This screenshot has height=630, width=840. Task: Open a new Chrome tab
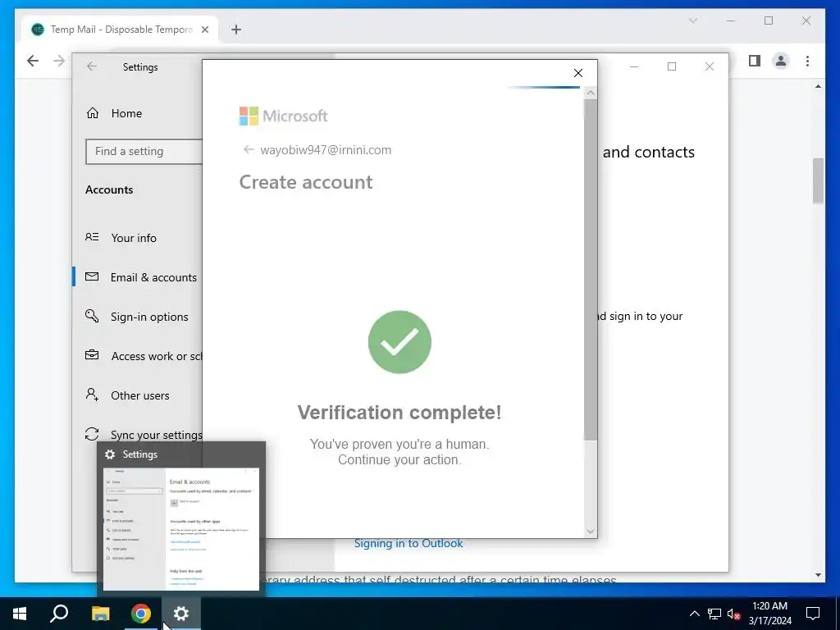tap(236, 30)
